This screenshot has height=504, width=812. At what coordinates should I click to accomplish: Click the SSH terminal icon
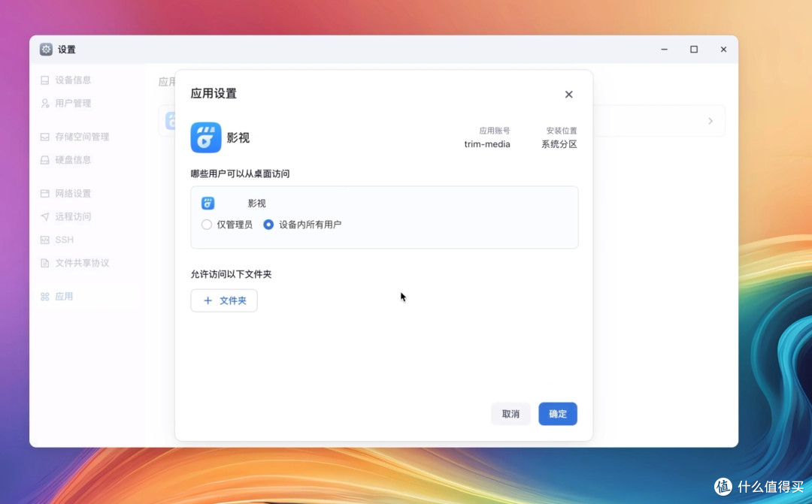point(45,240)
